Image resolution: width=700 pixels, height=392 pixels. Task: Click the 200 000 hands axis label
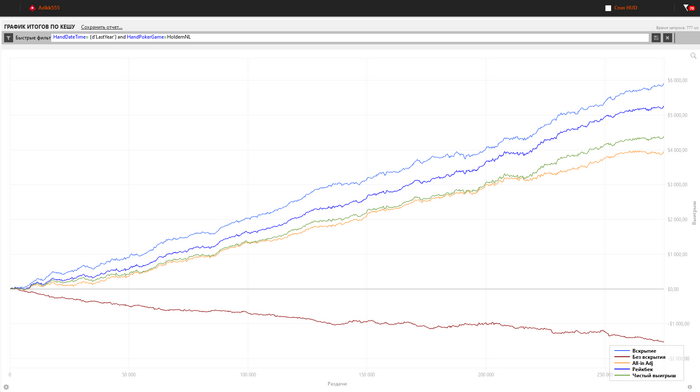[x=486, y=375]
